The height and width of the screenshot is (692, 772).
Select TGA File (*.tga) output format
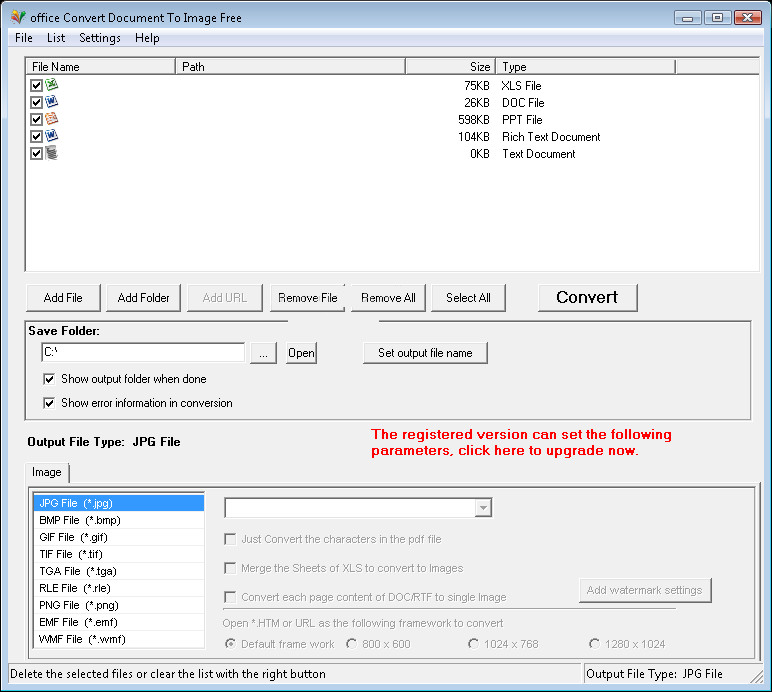[119, 571]
